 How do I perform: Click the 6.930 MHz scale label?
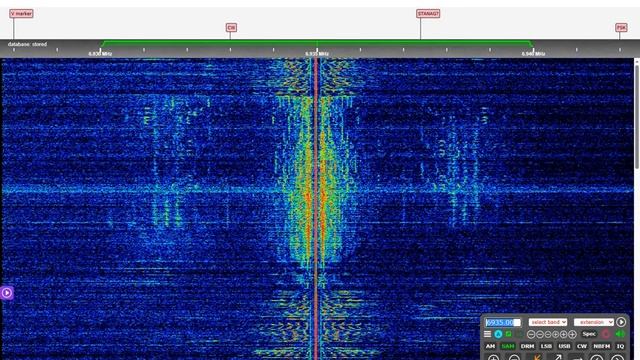100,53
